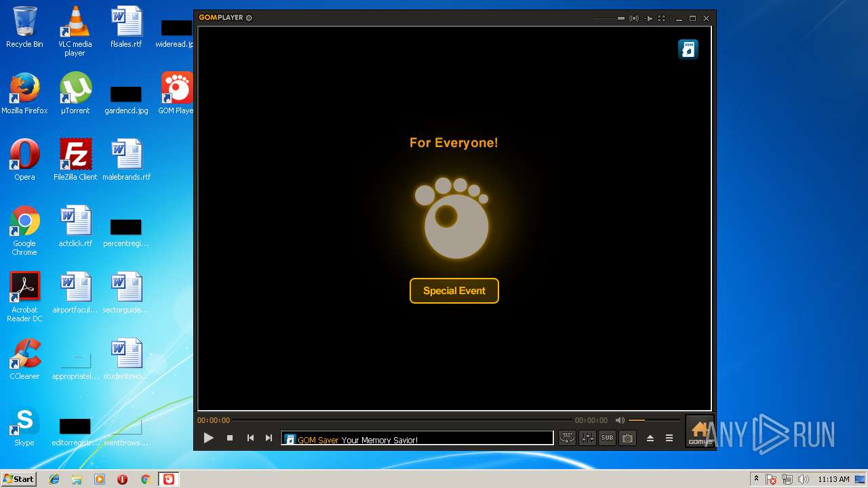Pin the player window always on top
The height and width of the screenshot is (488, 868).
pos(648,18)
